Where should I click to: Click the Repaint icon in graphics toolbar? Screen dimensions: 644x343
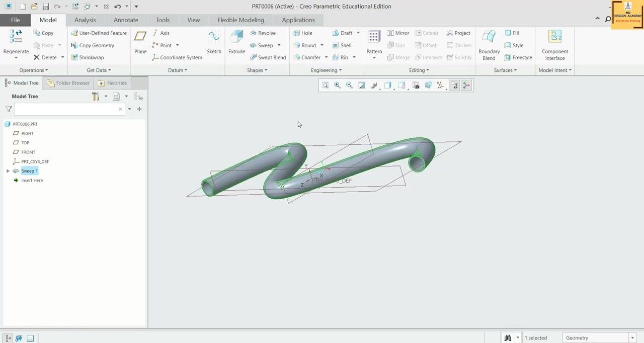(361, 85)
